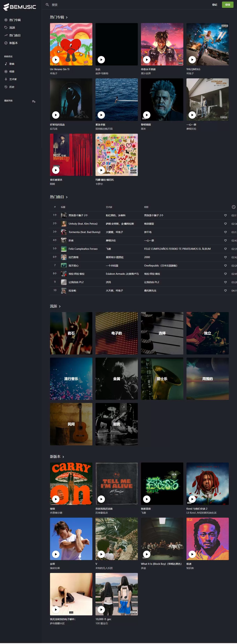Open 相册 in your music sidebar
The image size is (237, 644).
pyautogui.click(x=12, y=72)
